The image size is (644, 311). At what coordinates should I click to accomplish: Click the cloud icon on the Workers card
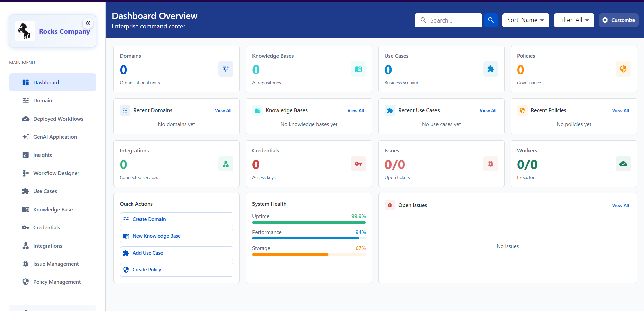click(623, 164)
